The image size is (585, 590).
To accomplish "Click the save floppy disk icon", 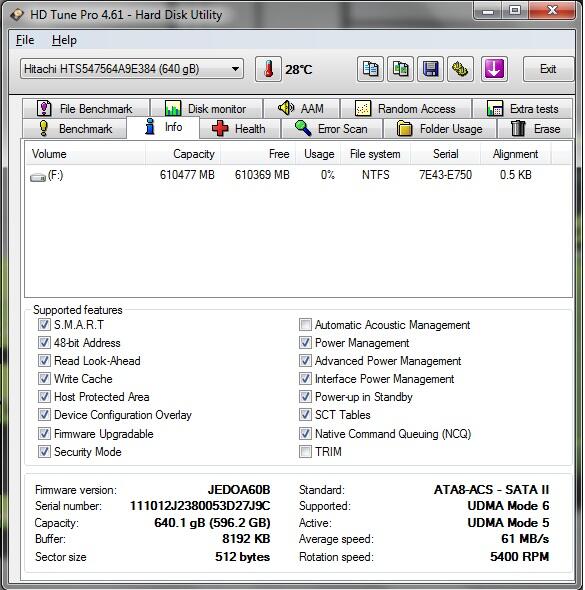I will pyautogui.click(x=430, y=69).
